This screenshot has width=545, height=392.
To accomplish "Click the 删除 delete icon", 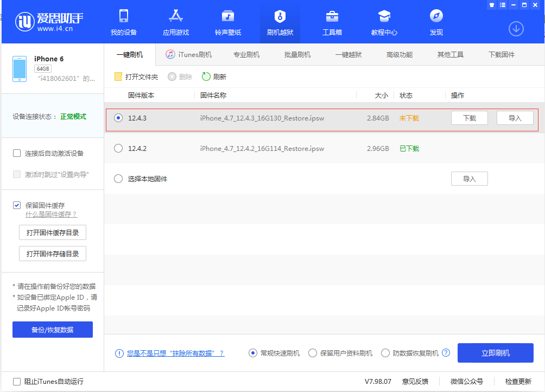I will pyautogui.click(x=172, y=77).
